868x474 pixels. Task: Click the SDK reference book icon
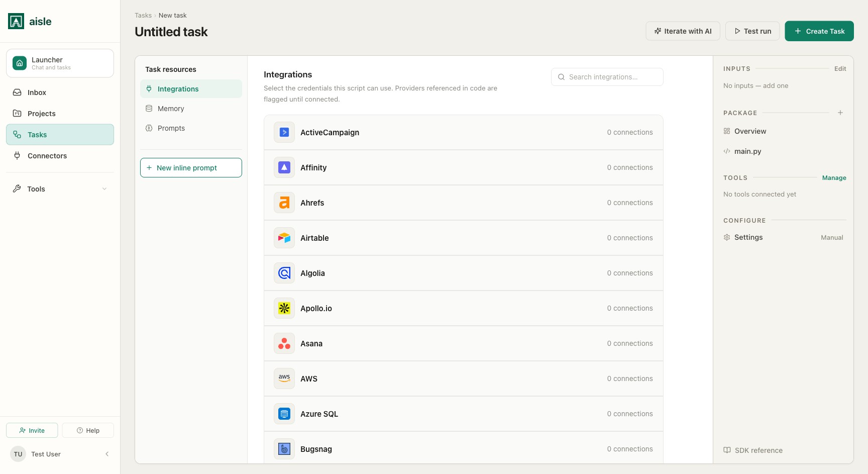[x=727, y=450]
